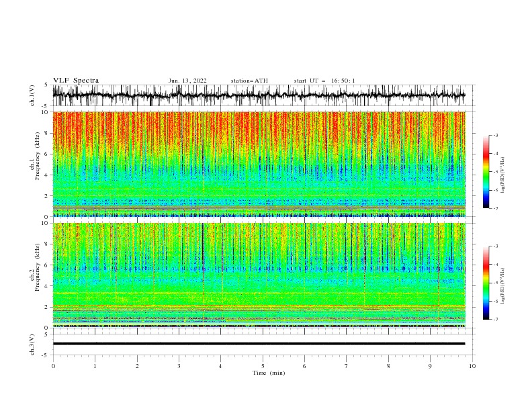
Task: Click the ch.1 voltage waveform trace
Action: [259, 95]
